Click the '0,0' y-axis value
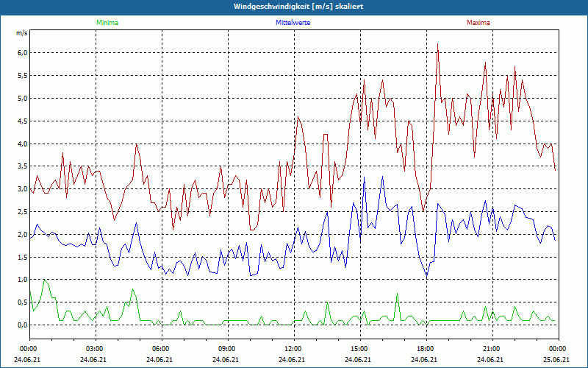The width and height of the screenshot is (588, 368). point(23,325)
